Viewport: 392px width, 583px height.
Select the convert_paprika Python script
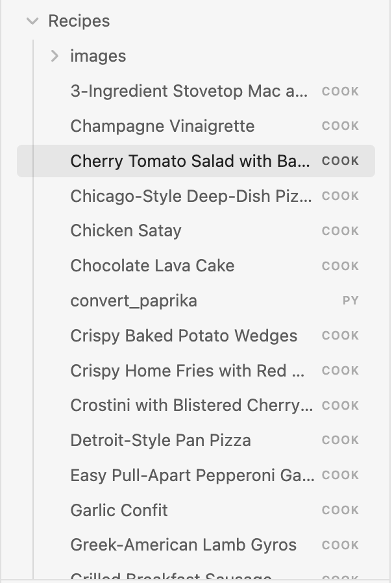click(x=133, y=301)
